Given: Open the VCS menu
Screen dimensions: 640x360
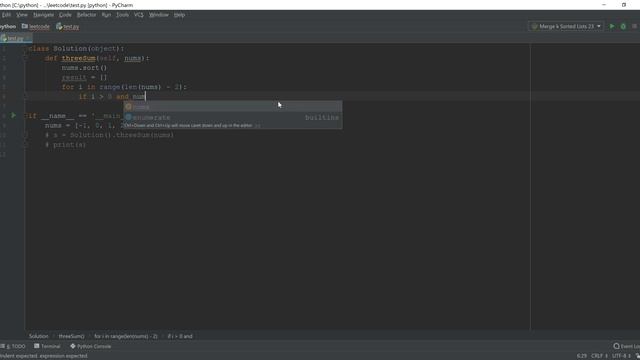Looking at the screenshot, I should pyautogui.click(x=139, y=15).
